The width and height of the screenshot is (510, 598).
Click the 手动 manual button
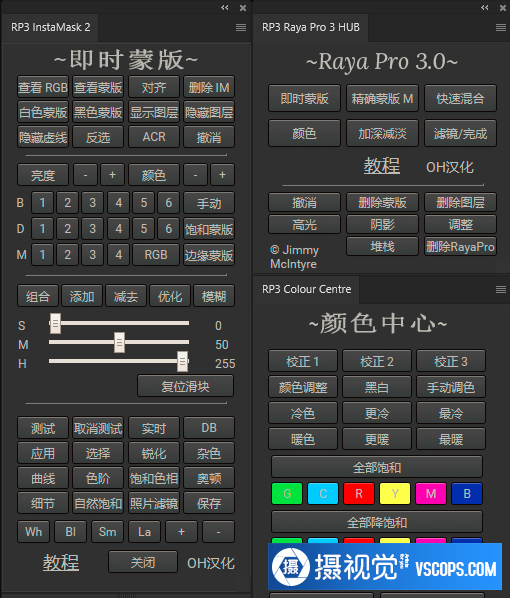coord(209,203)
